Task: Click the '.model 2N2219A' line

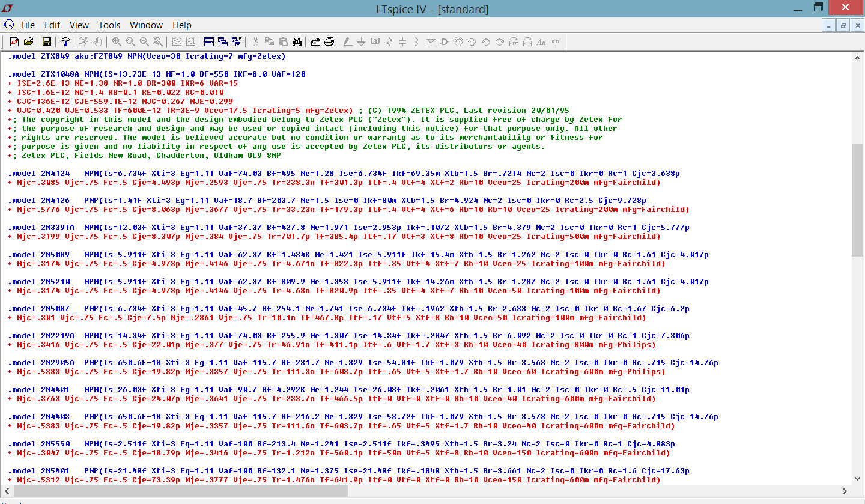Action: (x=349, y=336)
